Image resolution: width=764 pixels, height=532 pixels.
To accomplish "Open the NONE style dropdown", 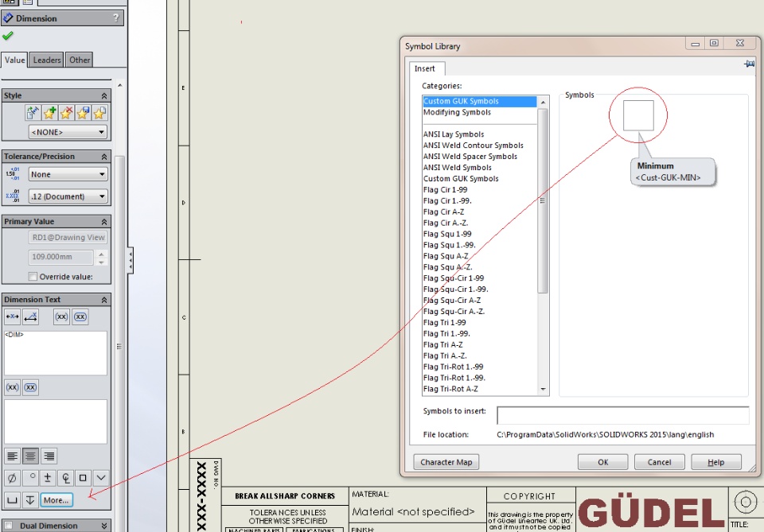I will [x=68, y=132].
